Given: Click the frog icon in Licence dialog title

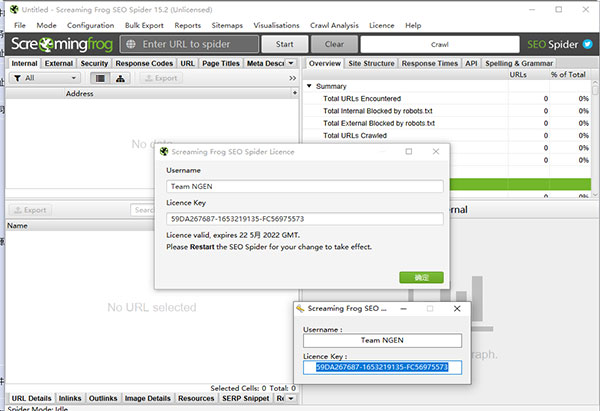Looking at the screenshot, I should [x=164, y=152].
